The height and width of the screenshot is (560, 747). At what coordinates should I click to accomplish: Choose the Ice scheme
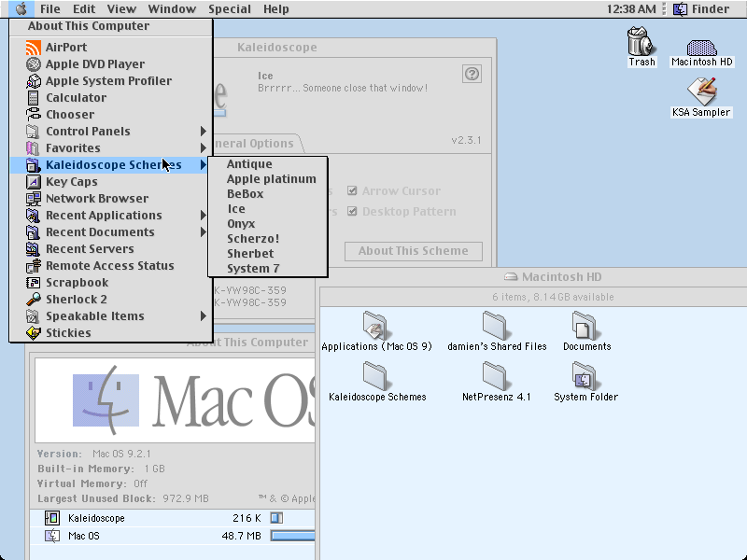click(x=268, y=209)
